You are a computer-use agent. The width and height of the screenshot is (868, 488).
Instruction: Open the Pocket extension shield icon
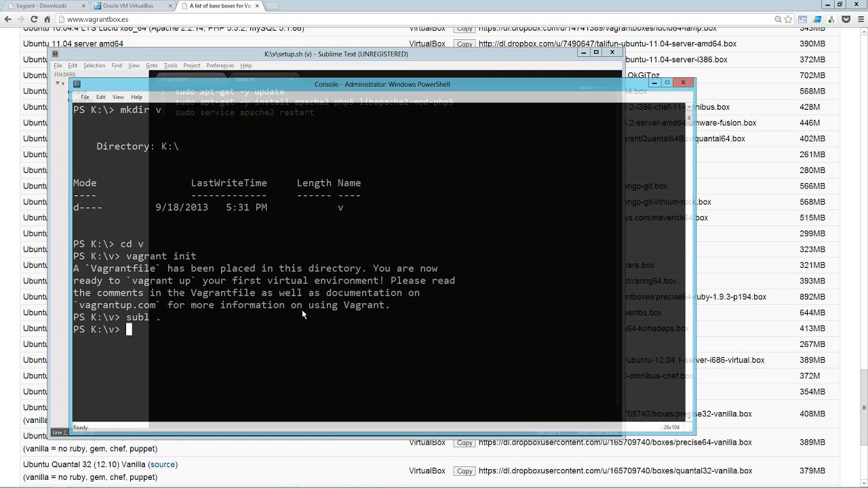[x=845, y=20]
